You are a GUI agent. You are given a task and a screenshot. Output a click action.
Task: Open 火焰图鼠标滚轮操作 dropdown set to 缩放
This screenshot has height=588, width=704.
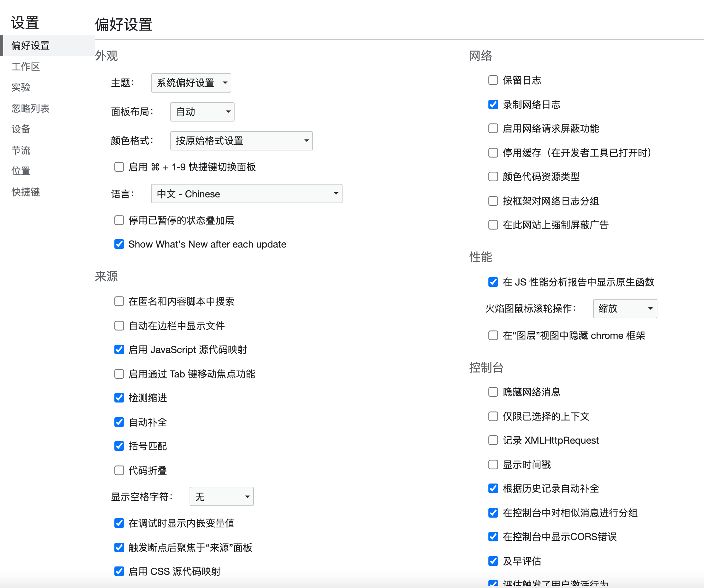pos(625,308)
